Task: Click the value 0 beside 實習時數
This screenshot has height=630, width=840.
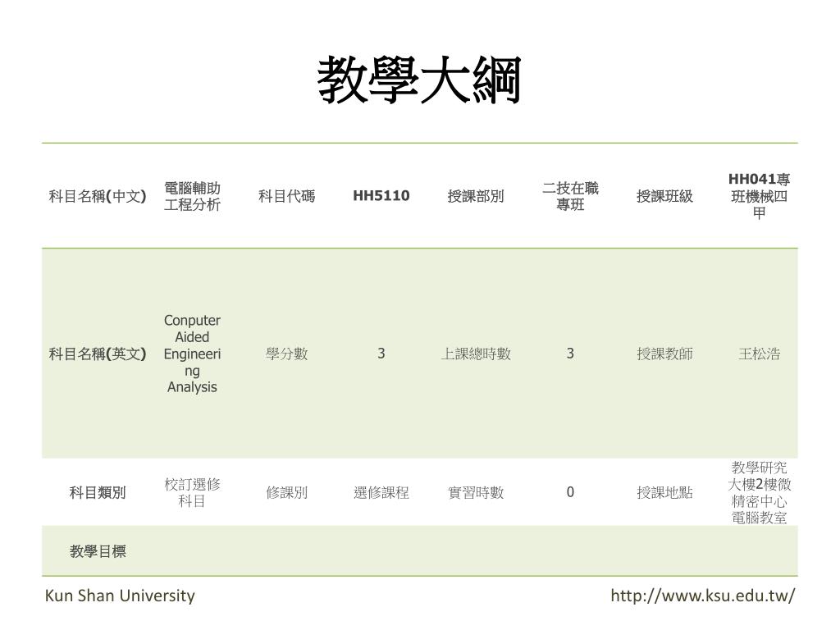Action: (x=570, y=492)
